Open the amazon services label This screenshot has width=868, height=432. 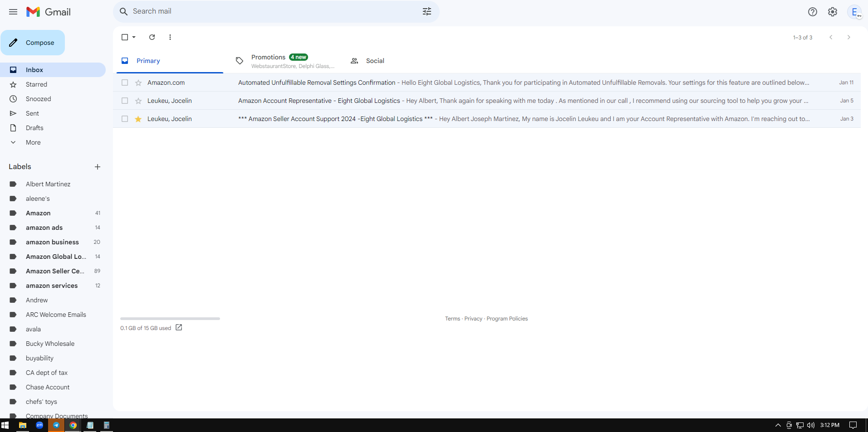[53, 286]
